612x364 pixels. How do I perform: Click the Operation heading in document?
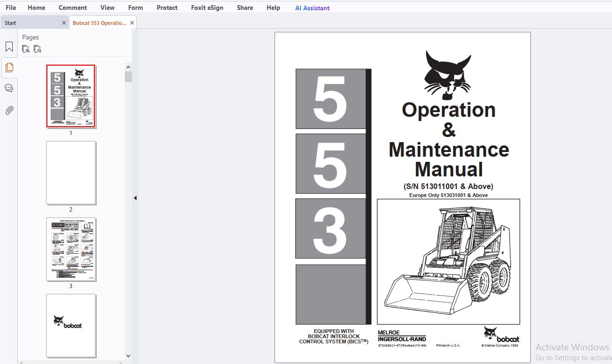click(x=449, y=110)
